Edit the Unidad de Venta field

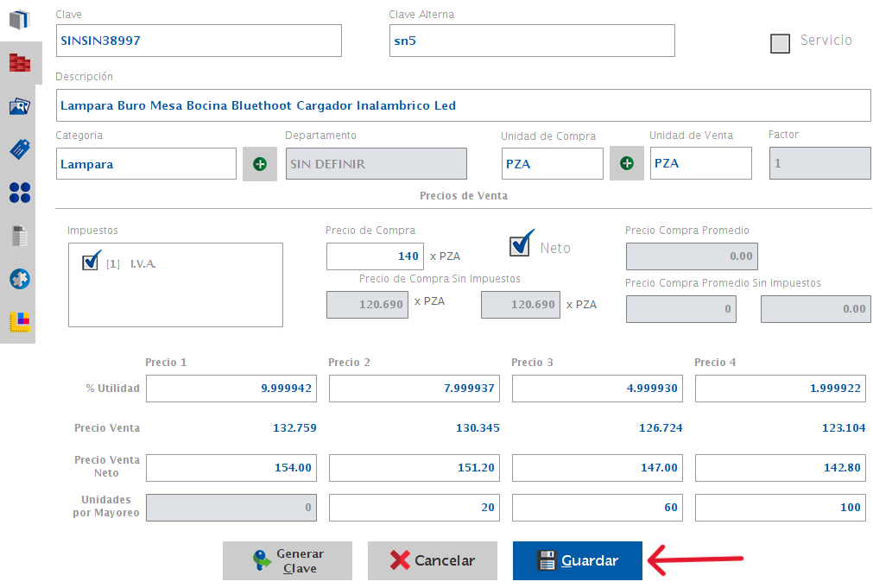click(701, 163)
